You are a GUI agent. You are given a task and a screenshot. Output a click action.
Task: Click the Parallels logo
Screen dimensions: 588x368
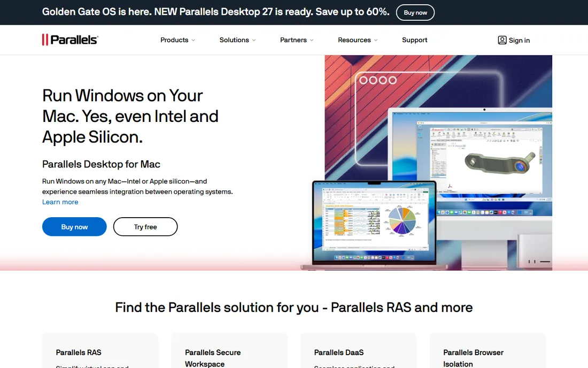click(70, 40)
